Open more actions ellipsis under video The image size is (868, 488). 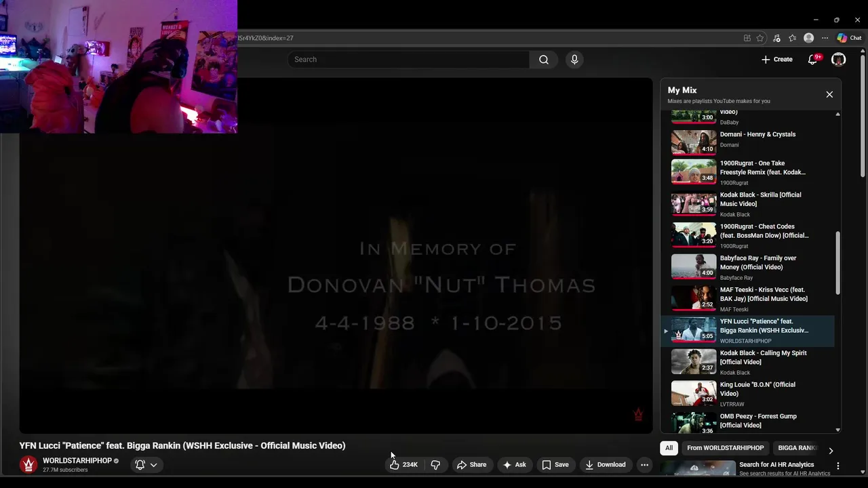click(644, 465)
